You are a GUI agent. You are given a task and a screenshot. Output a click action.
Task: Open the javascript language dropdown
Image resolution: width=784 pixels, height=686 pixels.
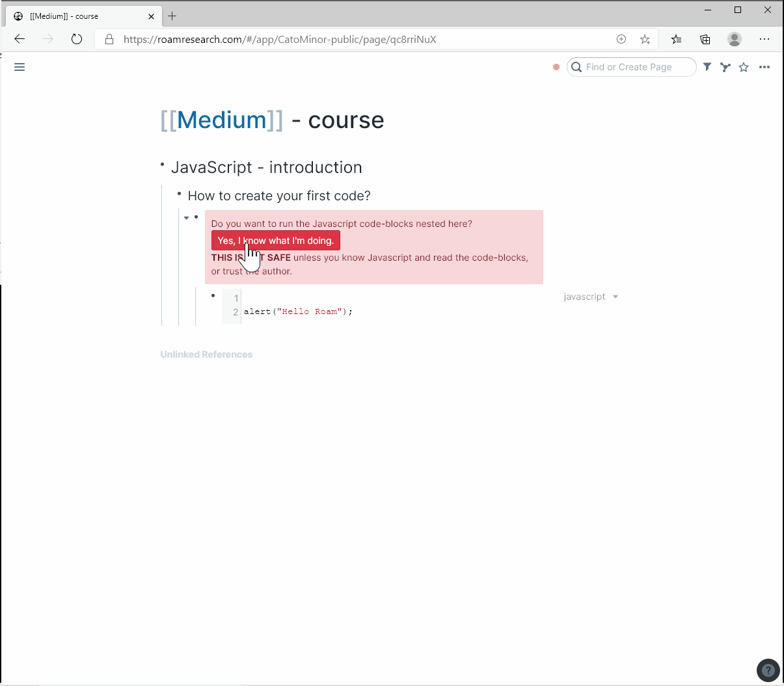tap(591, 297)
